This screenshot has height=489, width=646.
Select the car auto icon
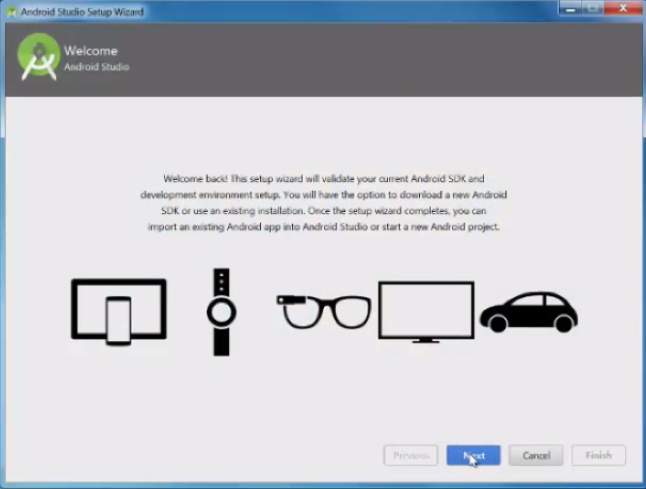[529, 312]
